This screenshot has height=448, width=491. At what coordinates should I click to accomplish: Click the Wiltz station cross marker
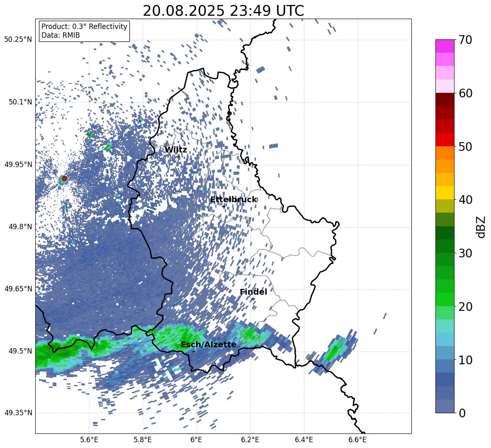(178, 156)
